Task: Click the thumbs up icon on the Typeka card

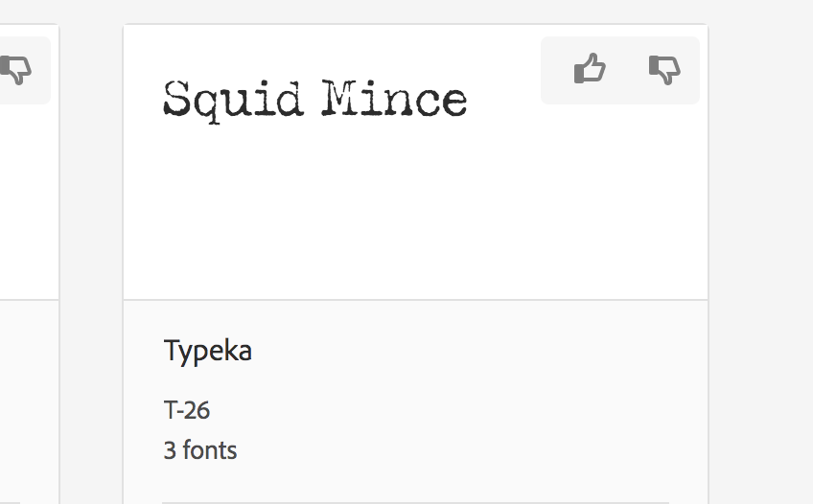Action: pyautogui.click(x=590, y=68)
